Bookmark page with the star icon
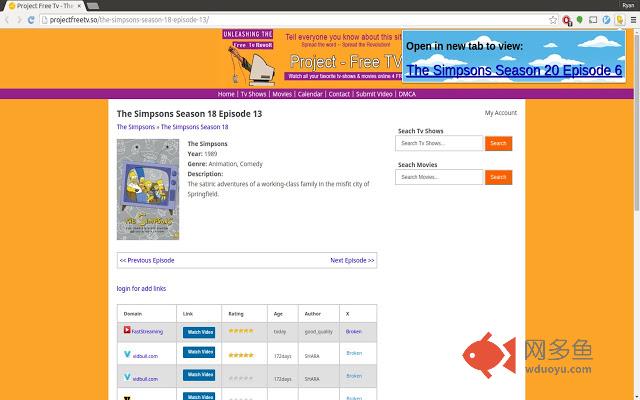The height and width of the screenshot is (400, 640). coord(553,20)
